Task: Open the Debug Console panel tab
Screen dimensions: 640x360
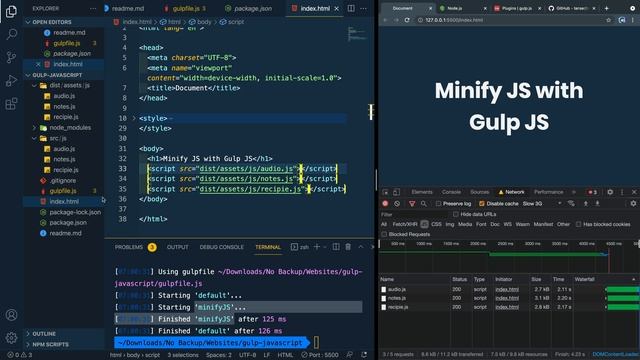Action: click(221, 247)
